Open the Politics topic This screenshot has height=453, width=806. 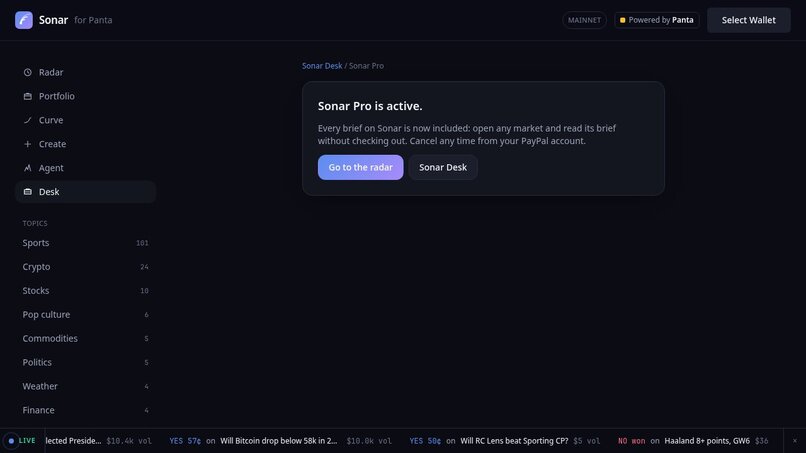(85, 363)
